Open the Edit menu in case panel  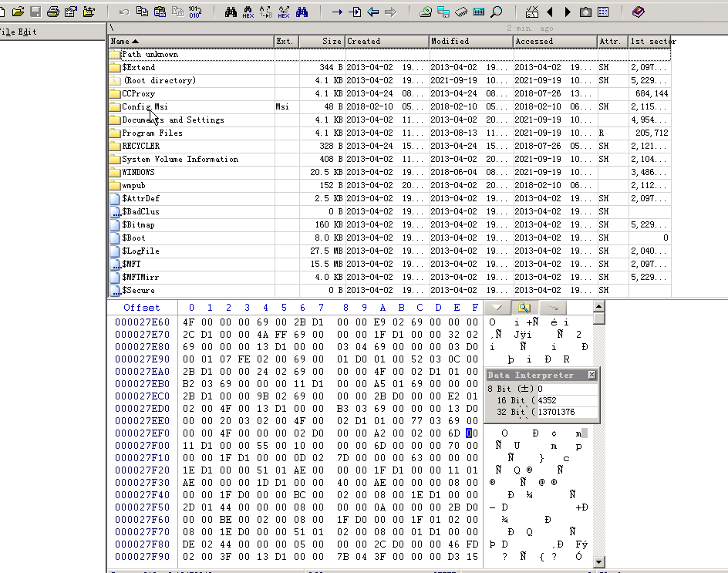click(28, 32)
